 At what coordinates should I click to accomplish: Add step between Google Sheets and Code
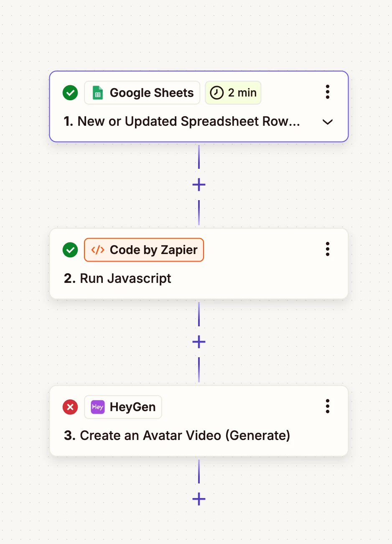(199, 185)
